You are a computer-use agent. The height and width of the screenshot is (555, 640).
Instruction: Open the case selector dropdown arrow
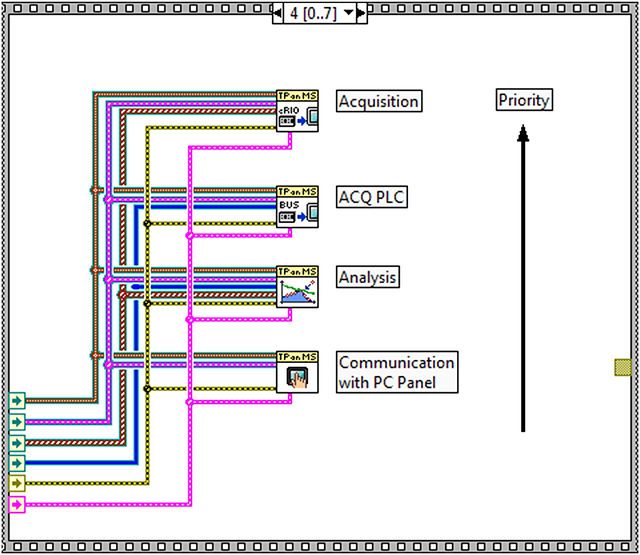[x=349, y=13]
